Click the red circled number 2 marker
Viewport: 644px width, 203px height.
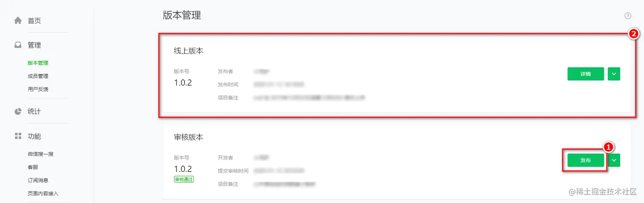coord(634,34)
